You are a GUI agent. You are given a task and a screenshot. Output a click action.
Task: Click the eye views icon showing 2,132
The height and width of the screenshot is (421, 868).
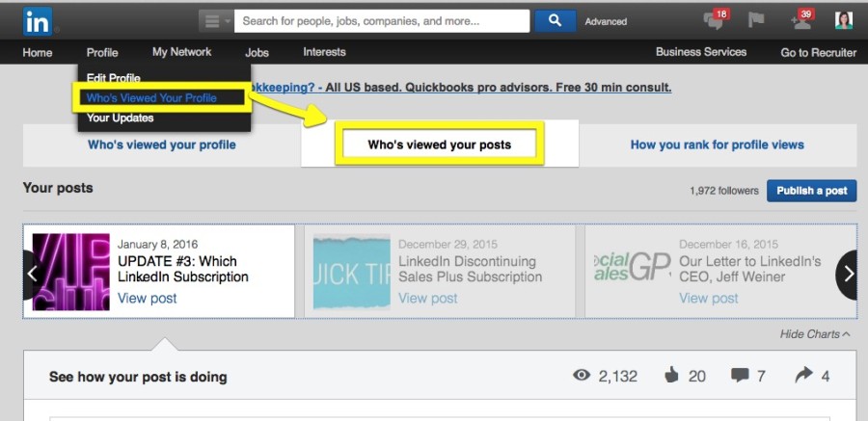tap(582, 376)
